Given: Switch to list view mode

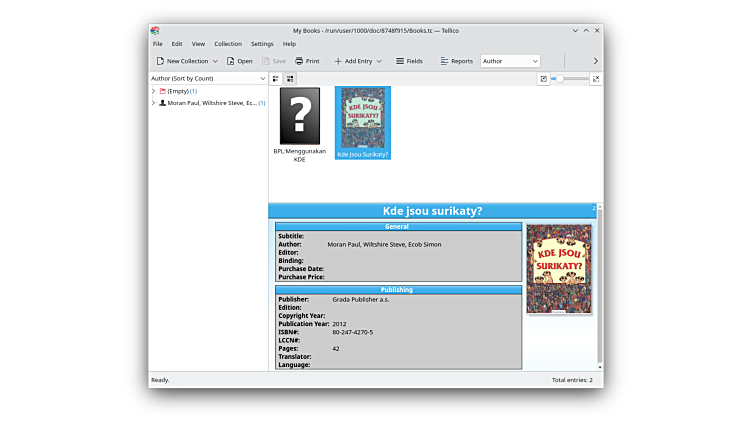Looking at the screenshot, I should coord(276,78).
